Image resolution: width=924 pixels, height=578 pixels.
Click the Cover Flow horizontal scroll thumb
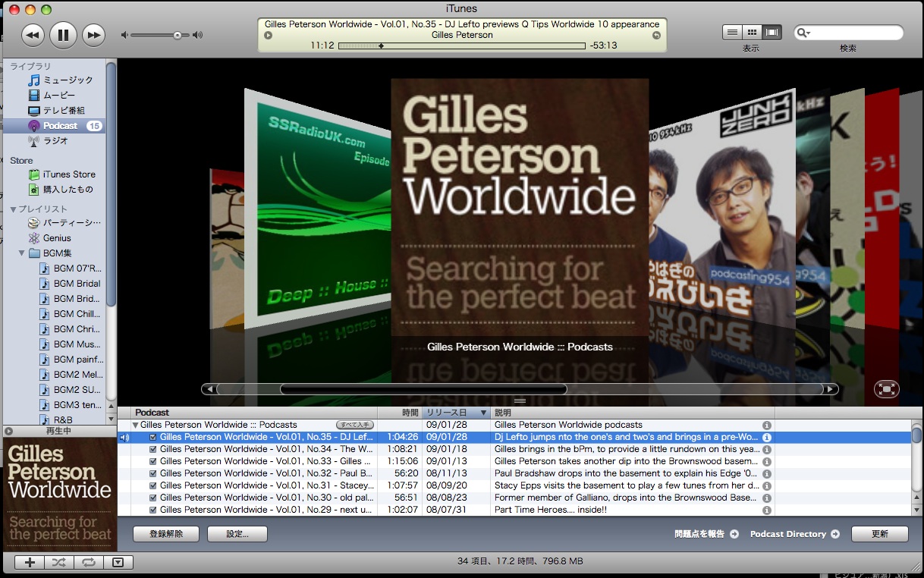pyautogui.click(x=423, y=389)
